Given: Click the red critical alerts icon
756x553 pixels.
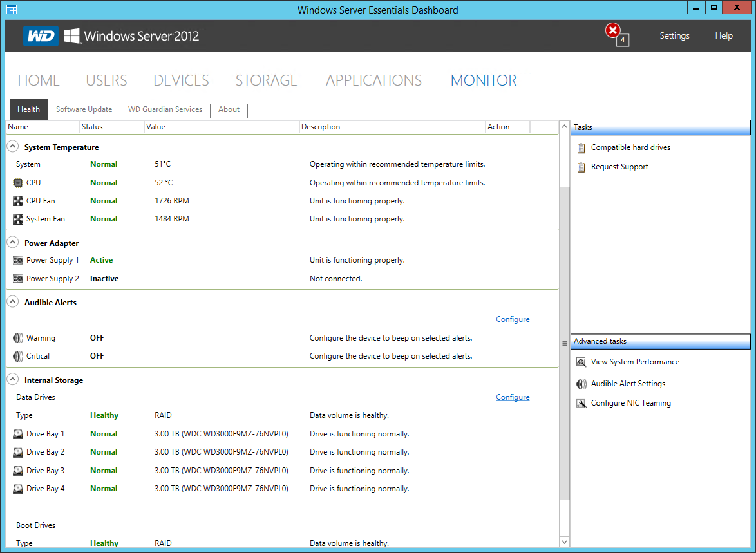Looking at the screenshot, I should (613, 31).
